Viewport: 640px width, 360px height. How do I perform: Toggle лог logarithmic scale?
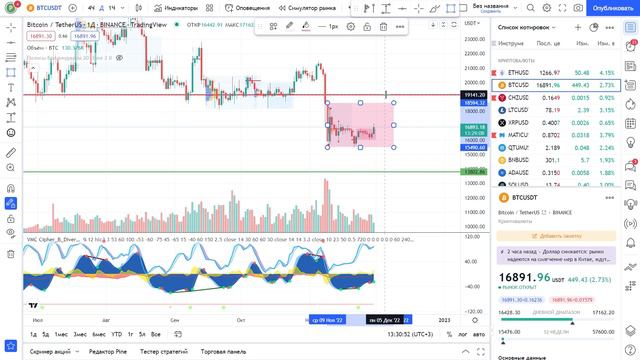pyautogui.click(x=462, y=334)
